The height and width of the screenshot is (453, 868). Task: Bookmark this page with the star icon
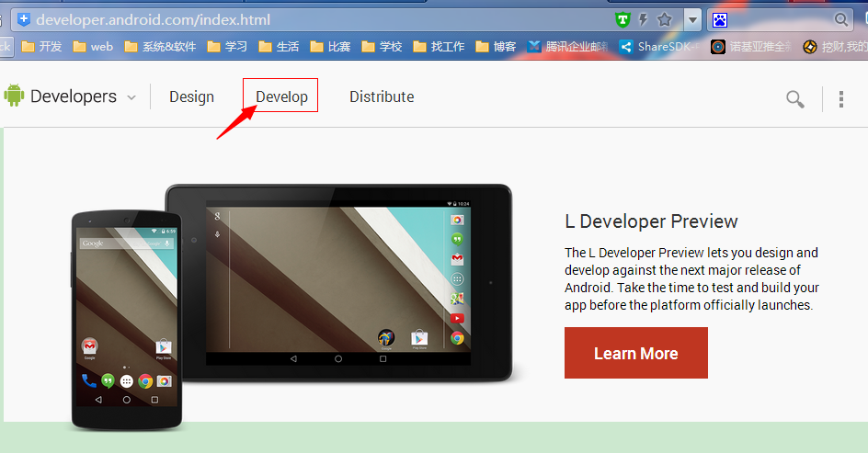(664, 20)
